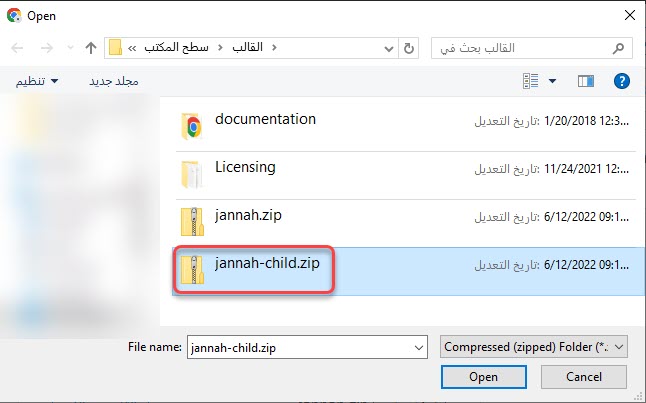Click the search magnifier icon
This screenshot has height=403, width=646.
[x=620, y=47]
